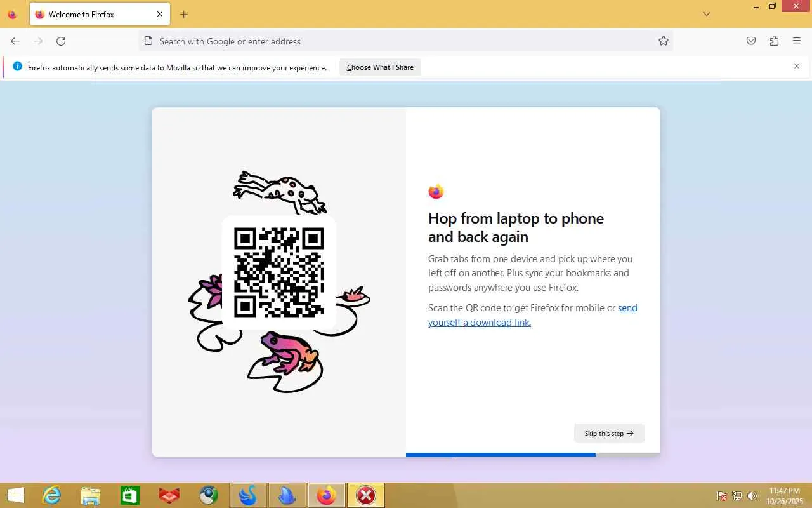Open Action Center flag in system tray
This screenshot has width=812, height=508.
pyautogui.click(x=722, y=496)
